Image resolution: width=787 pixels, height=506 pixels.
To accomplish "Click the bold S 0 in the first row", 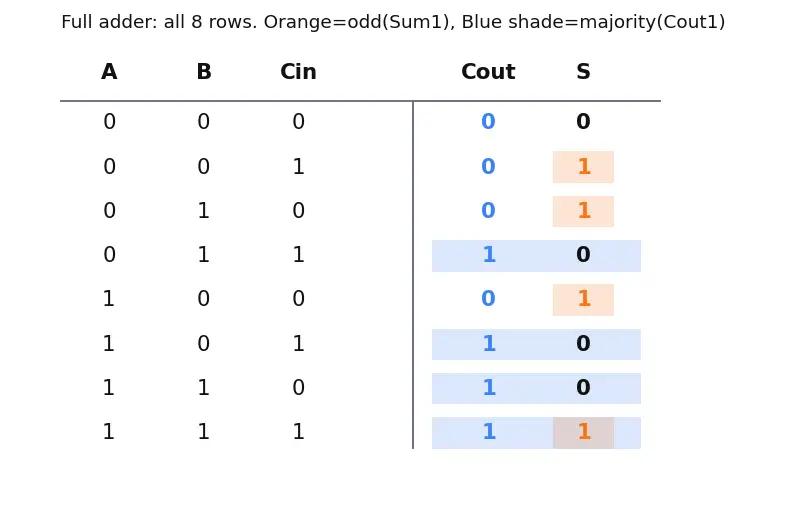I will 583,121.
